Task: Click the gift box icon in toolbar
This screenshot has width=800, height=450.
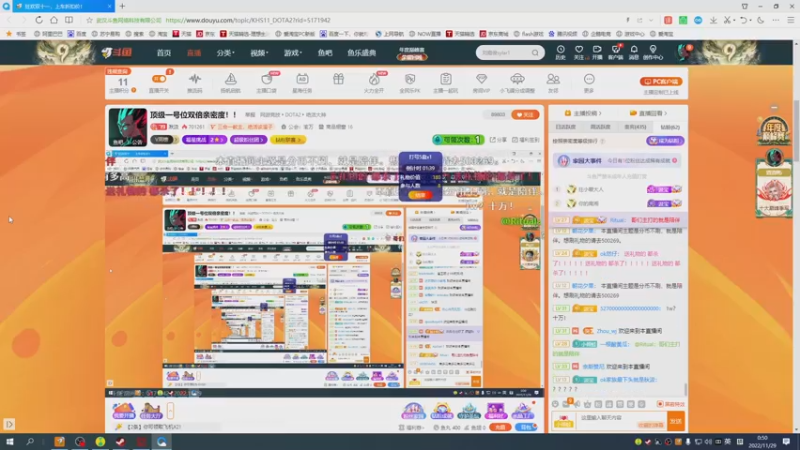Action: click(338, 80)
